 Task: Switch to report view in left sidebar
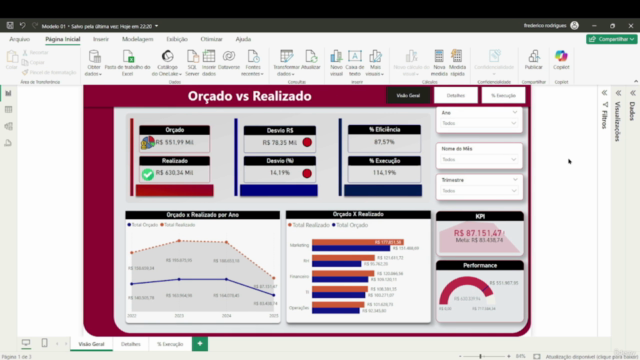8,93
